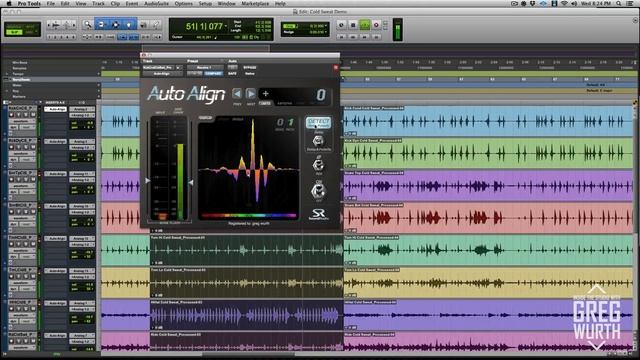This screenshot has height=360, width=640.
Task: Click the transport Rewind button
Action: pyautogui.click(x=353, y=37)
